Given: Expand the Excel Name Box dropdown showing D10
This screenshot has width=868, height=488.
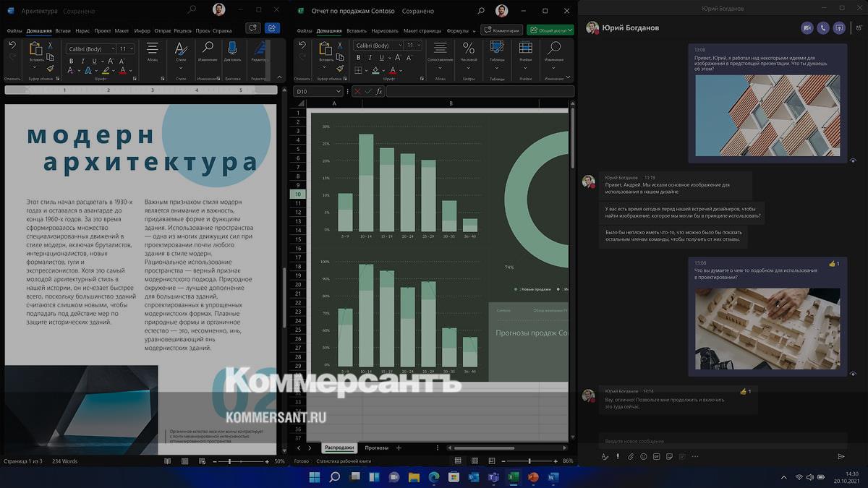Looking at the screenshot, I should tap(338, 92).
